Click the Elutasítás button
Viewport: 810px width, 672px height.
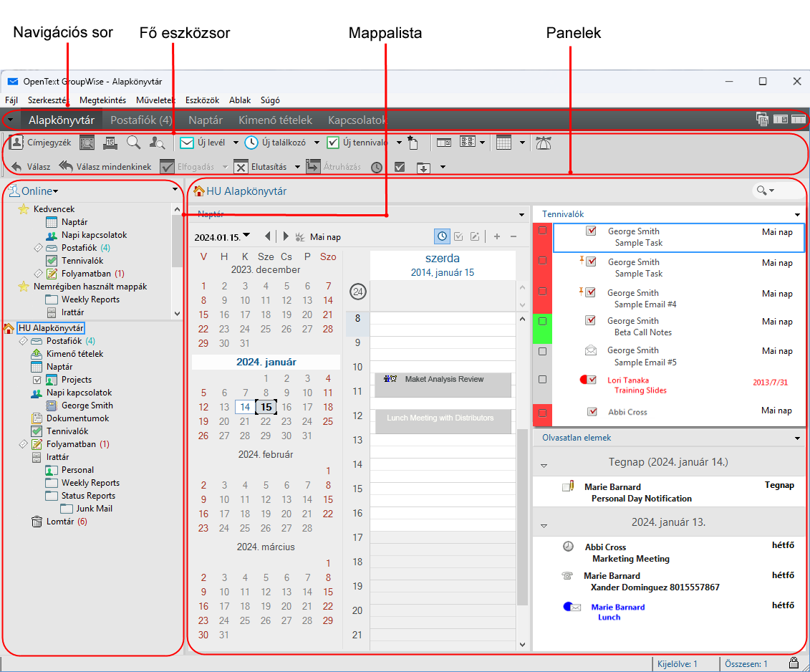261,167
